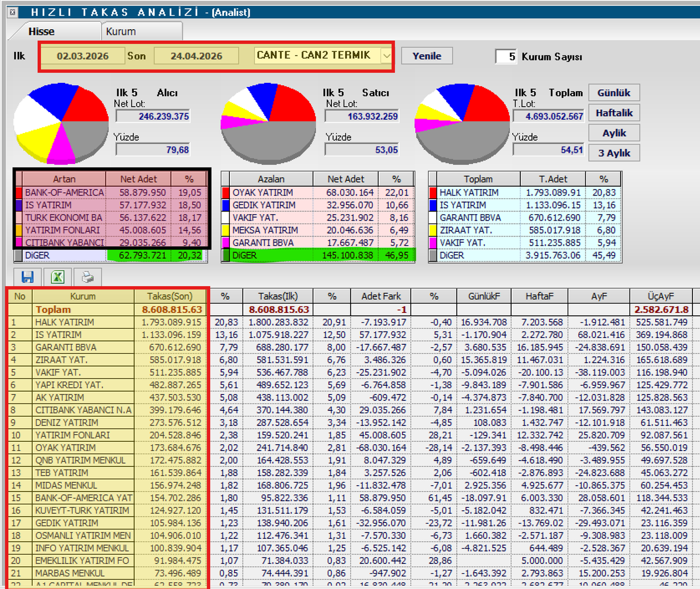700x589 pixels.
Task: Click the window system icon in title bar
Action: (13, 12)
